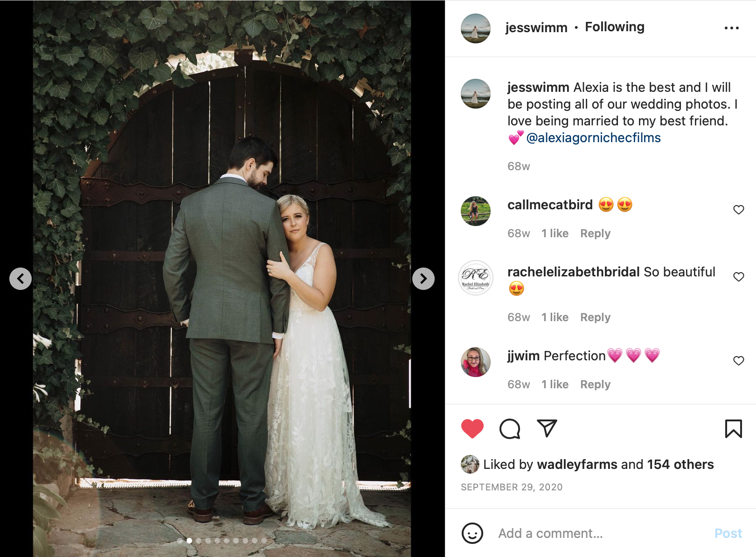Go to next photo arrow

click(x=423, y=279)
